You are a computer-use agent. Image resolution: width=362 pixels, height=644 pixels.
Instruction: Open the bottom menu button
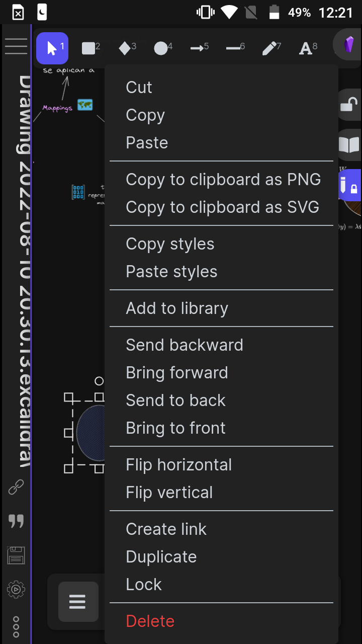coord(77,601)
